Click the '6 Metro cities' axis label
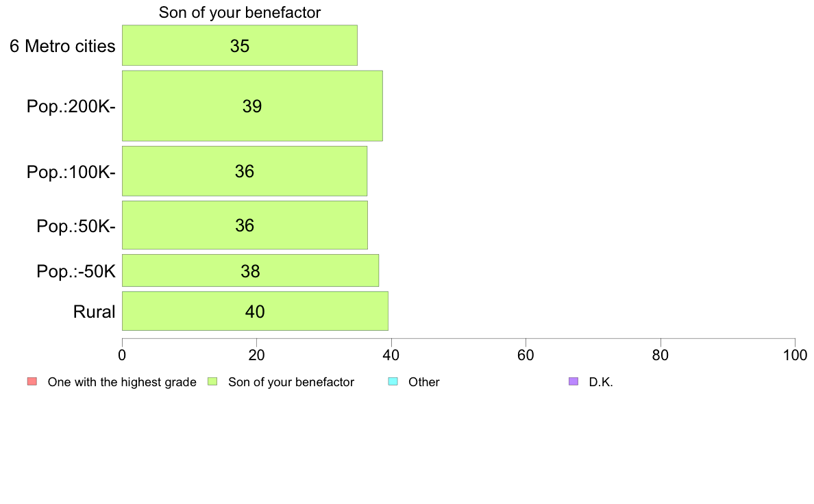This screenshot has height=504, width=814. (62, 46)
